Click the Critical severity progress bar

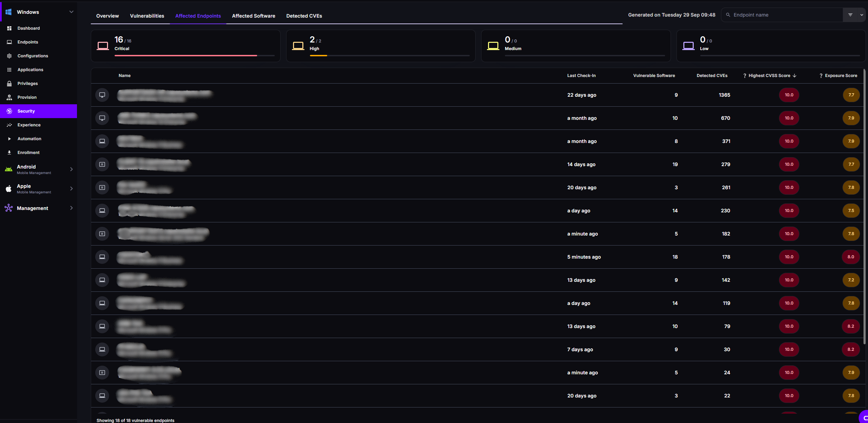click(x=195, y=56)
